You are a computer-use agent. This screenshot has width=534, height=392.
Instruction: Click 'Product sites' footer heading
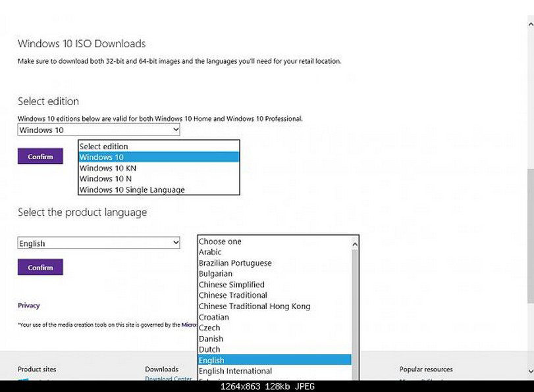[37, 369]
